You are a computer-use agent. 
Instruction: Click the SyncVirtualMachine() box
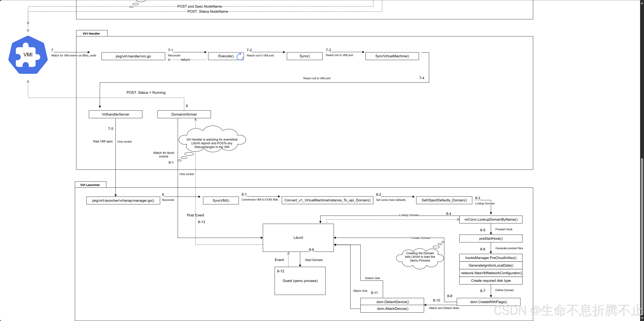pos(392,56)
